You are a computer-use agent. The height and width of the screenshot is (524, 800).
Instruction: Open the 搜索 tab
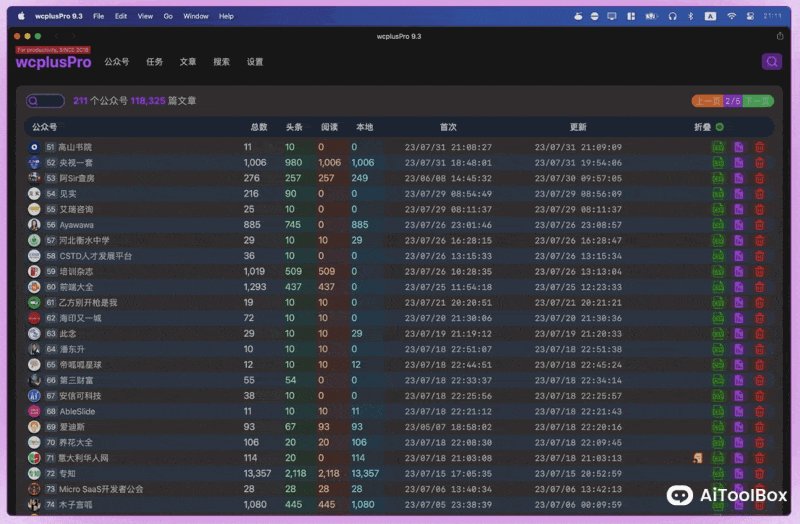tap(221, 62)
